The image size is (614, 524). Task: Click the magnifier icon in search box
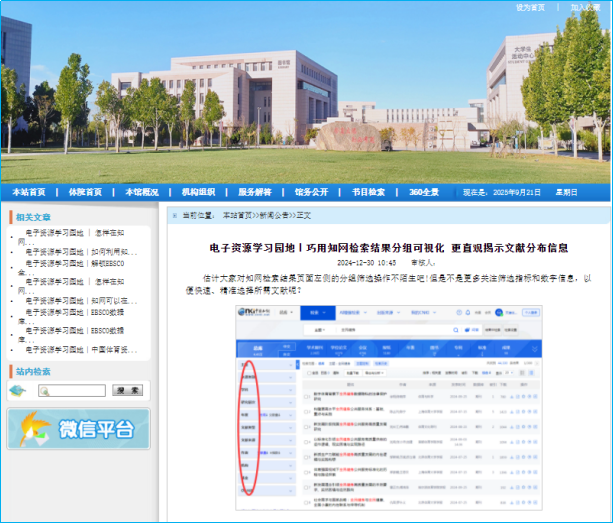coord(44,391)
